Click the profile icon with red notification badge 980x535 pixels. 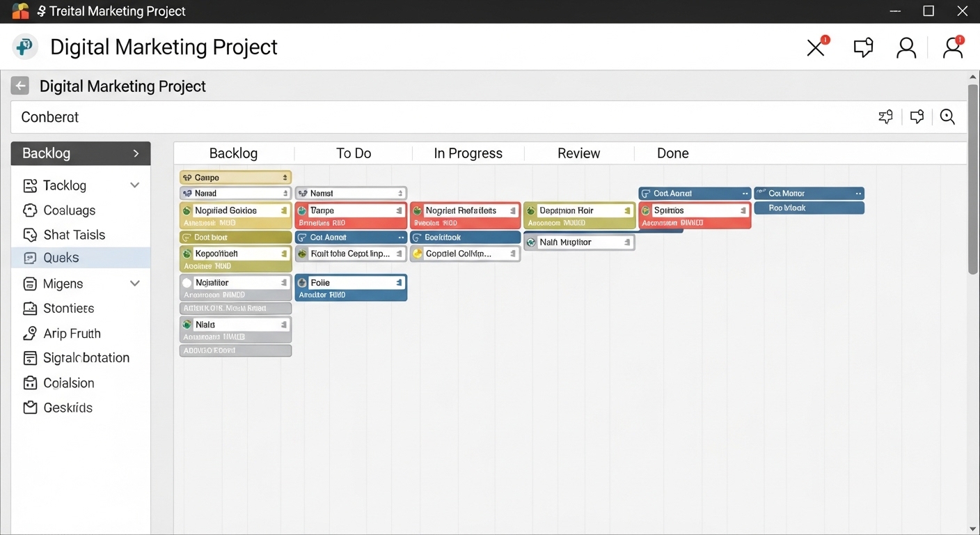953,47
